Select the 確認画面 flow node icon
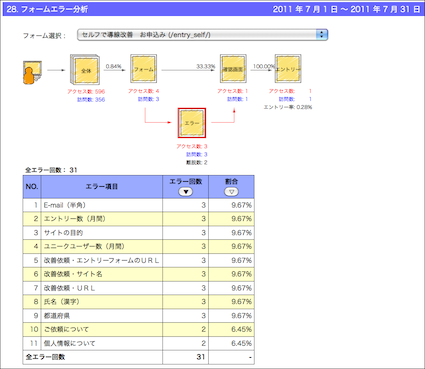This screenshot has height=369, width=425. point(233,69)
